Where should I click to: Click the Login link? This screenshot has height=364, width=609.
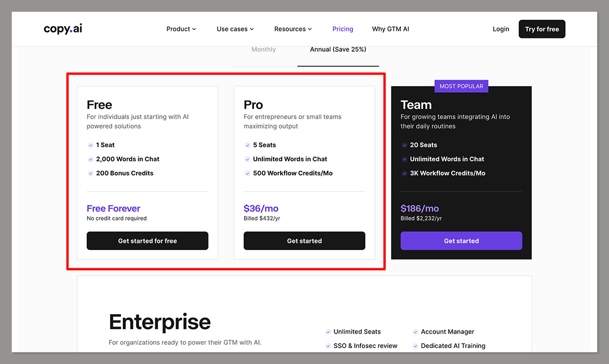click(500, 29)
